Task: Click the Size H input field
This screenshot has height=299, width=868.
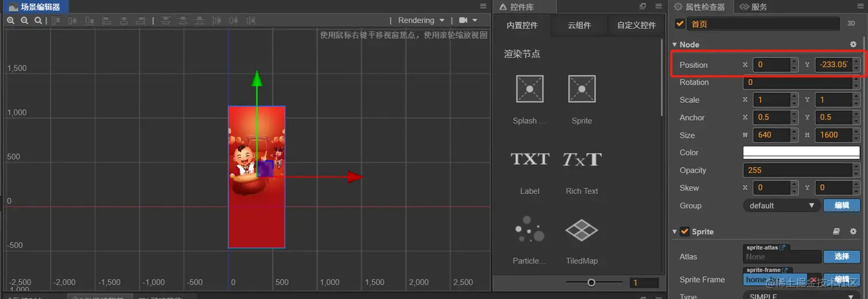Action: coord(838,135)
